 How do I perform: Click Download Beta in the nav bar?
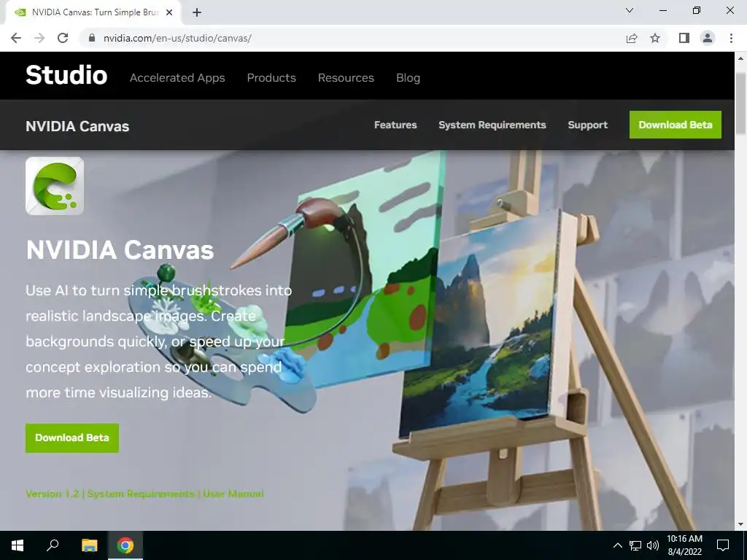(x=675, y=125)
